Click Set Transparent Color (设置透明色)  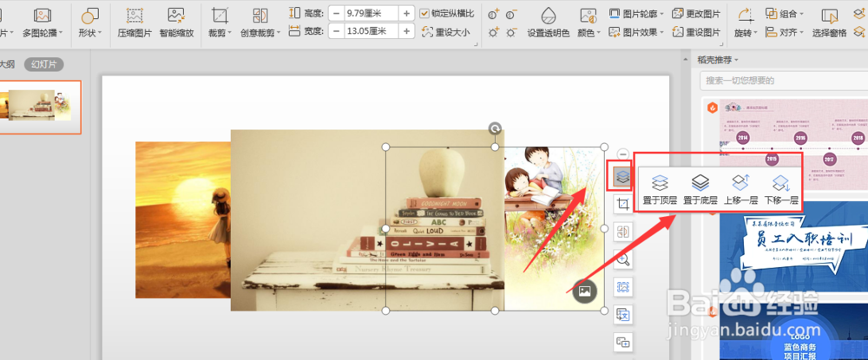pos(548,23)
